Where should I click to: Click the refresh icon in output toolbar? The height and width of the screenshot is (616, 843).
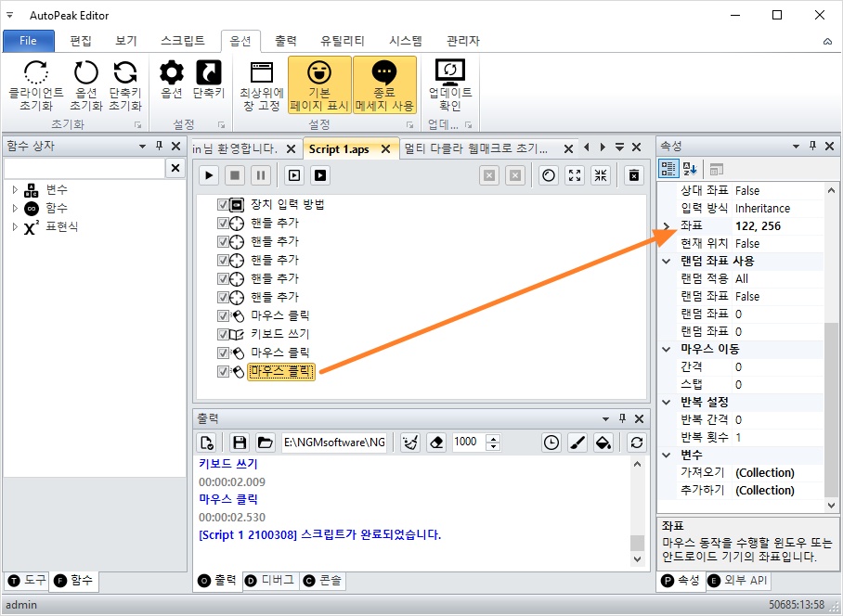(x=637, y=443)
